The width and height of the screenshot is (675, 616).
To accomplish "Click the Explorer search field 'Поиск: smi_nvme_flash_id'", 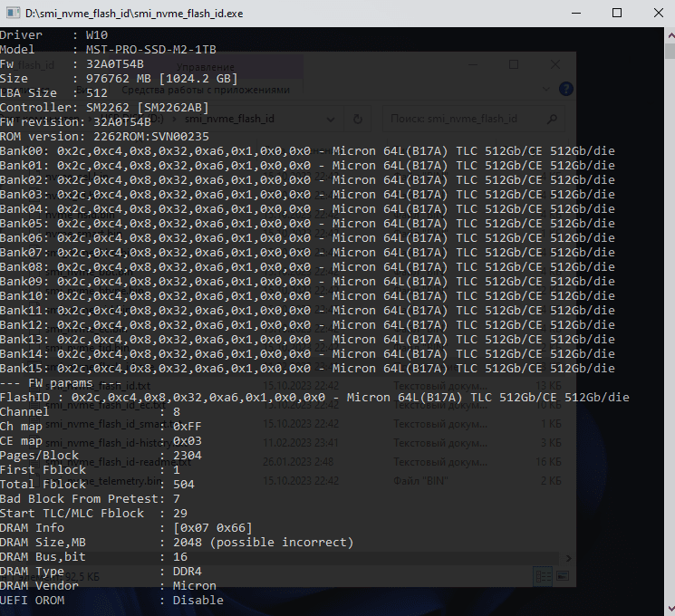I will [474, 119].
